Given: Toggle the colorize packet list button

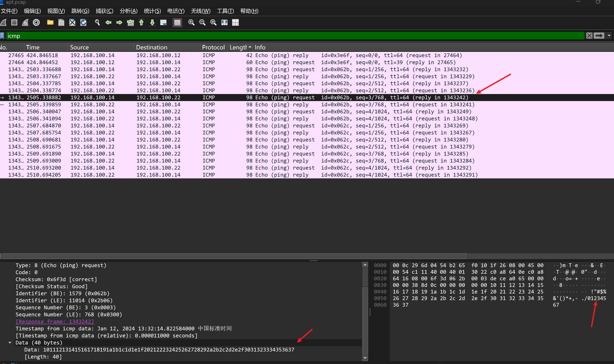Looking at the screenshot, I should [x=177, y=23].
